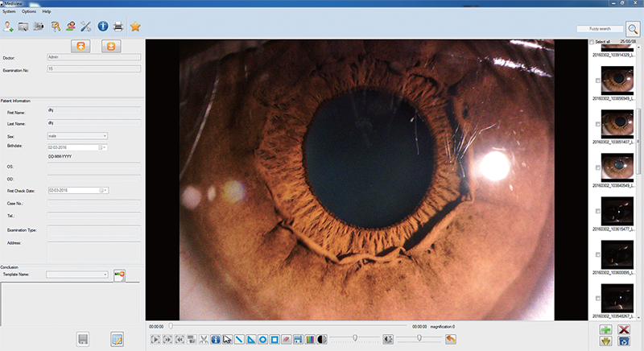This screenshot has height=351, width=644.
Task: Click the printer icon in top toolbar
Action: (x=118, y=27)
